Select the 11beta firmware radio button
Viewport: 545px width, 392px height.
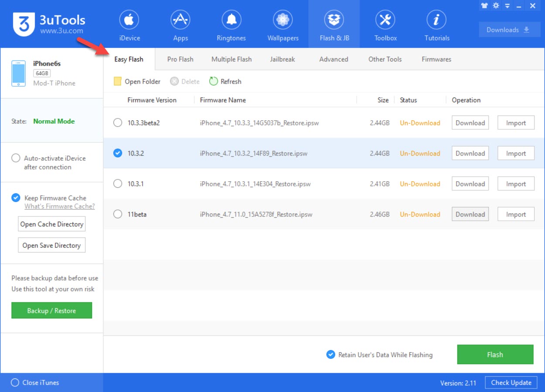(118, 214)
